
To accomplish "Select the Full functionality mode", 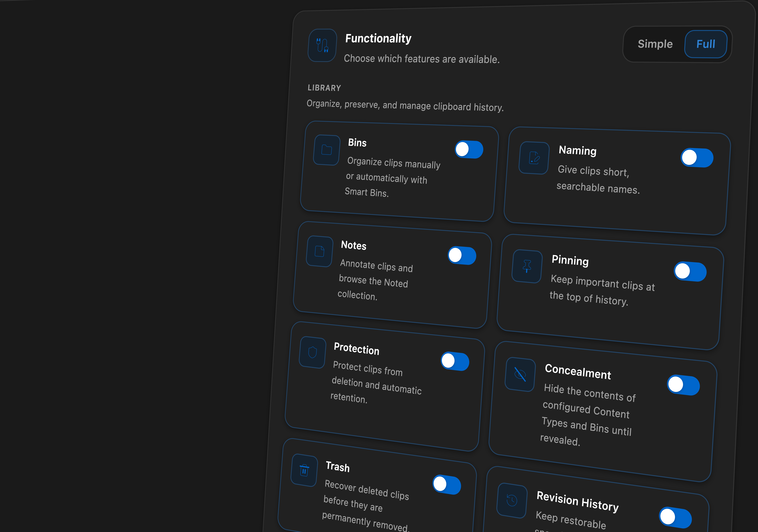I will [706, 44].
